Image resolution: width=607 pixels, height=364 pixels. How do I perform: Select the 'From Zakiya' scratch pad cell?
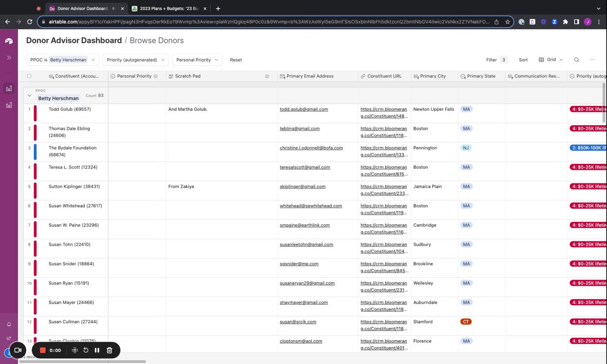221,191
